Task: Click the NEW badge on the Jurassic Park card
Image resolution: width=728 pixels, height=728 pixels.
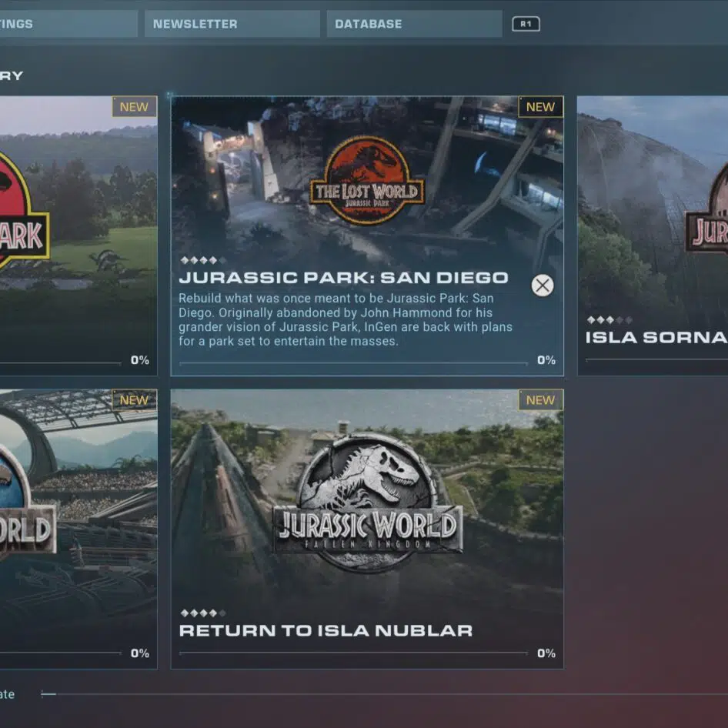Action: (x=134, y=107)
